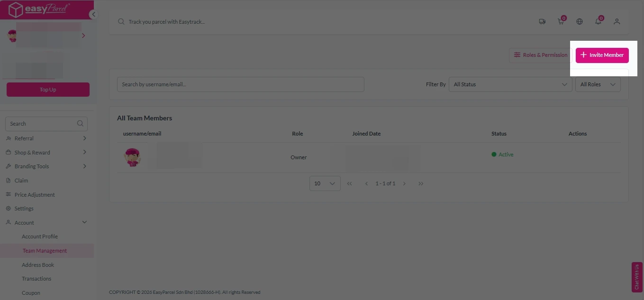Select Price Adjustment in sidebar
This screenshot has height=300, width=644.
click(x=35, y=195)
